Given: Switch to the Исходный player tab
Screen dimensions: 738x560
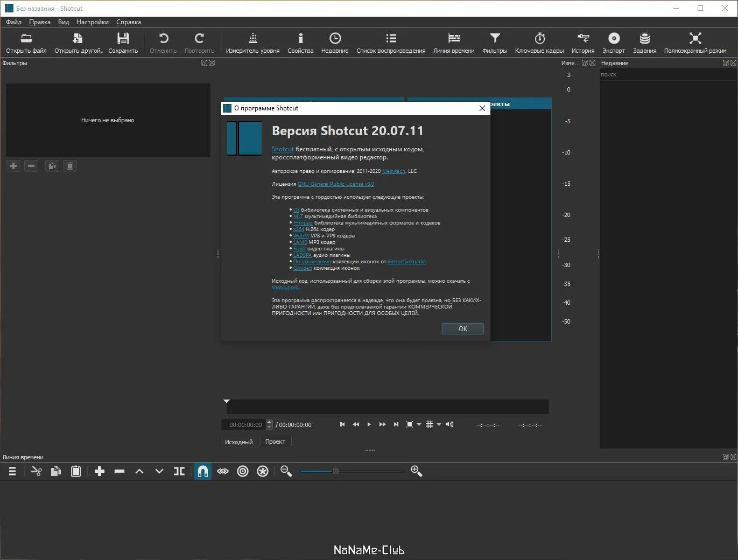Looking at the screenshot, I should 238,442.
